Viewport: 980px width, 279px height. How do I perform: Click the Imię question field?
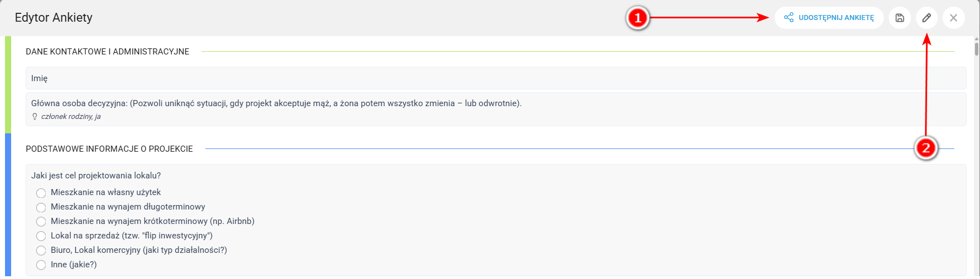pyautogui.click(x=495, y=78)
